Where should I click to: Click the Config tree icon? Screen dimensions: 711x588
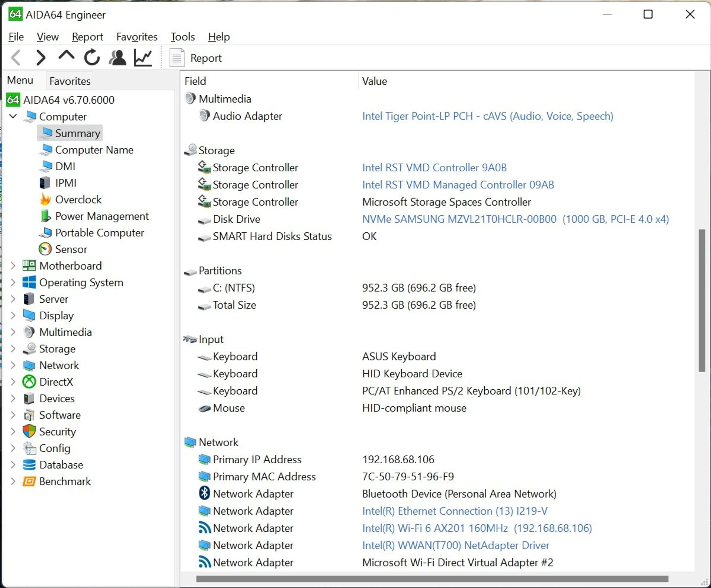29,448
